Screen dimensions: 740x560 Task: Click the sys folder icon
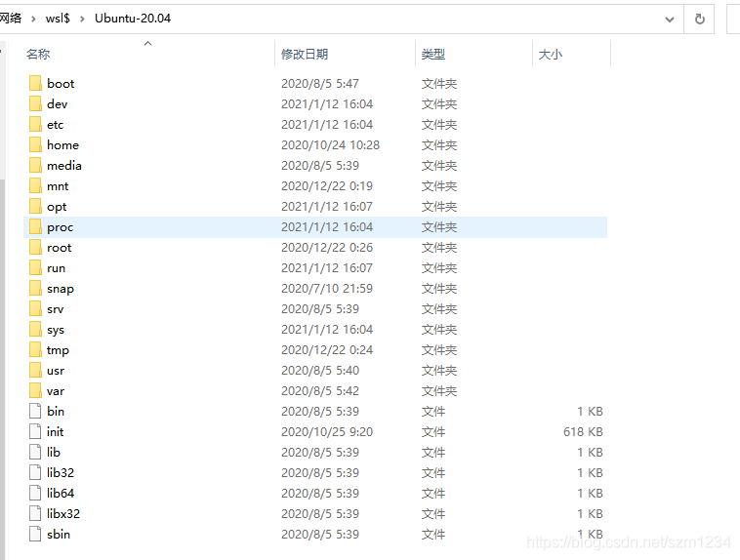(35, 330)
